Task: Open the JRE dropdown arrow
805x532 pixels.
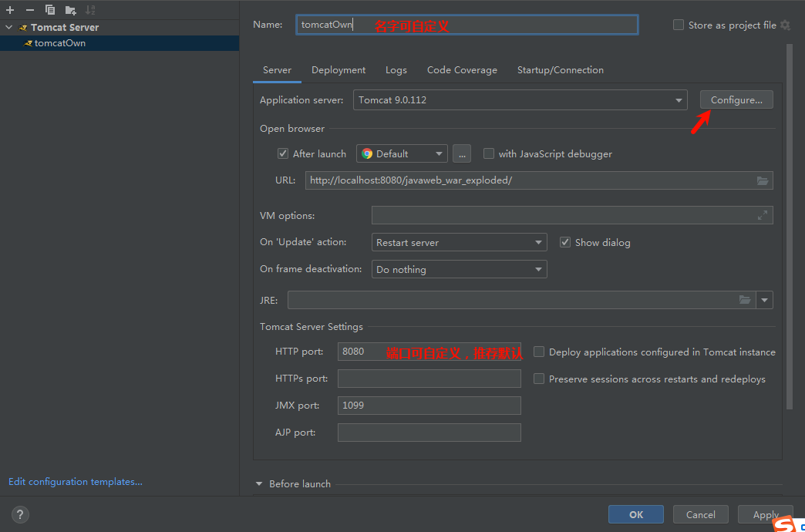Action: [764, 300]
